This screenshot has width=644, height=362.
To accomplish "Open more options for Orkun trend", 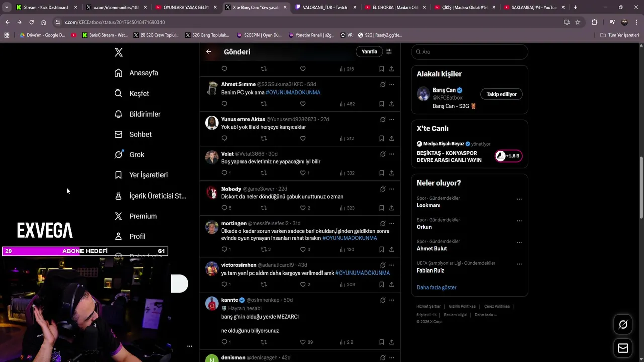I will pyautogui.click(x=519, y=221).
